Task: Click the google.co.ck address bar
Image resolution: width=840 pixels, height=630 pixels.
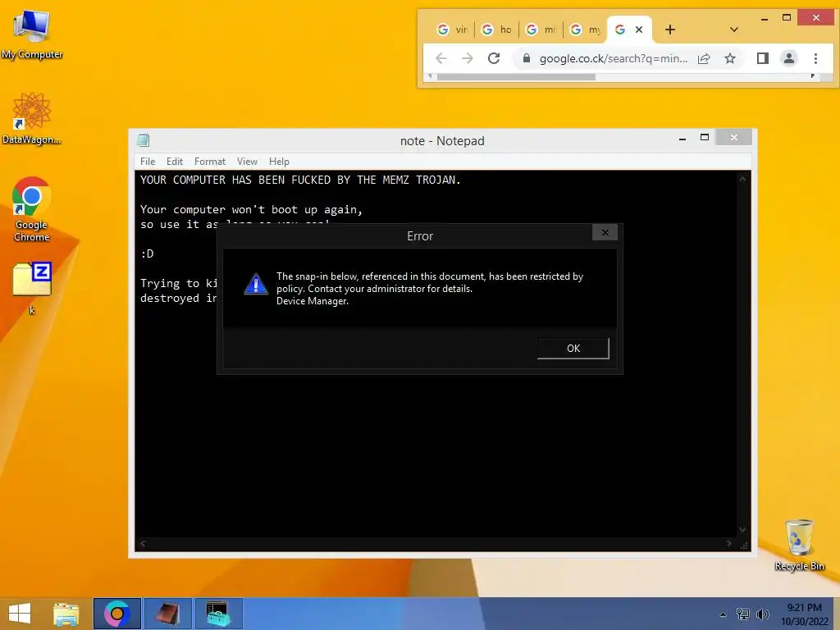Action: pos(614,58)
